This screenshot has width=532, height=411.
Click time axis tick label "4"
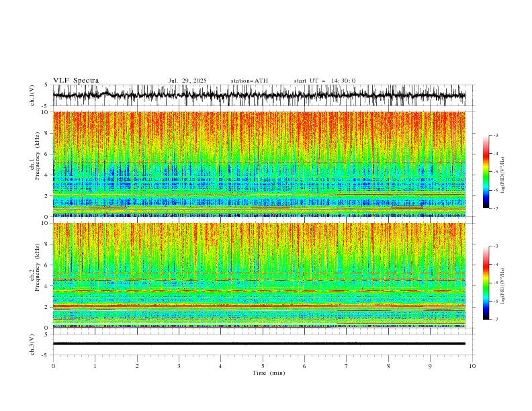(x=220, y=366)
